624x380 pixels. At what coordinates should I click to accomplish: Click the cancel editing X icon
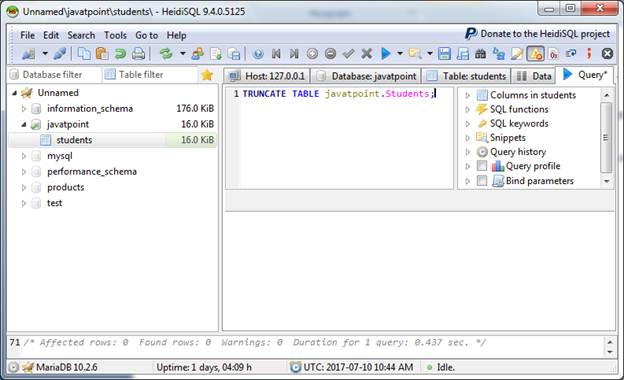point(367,53)
